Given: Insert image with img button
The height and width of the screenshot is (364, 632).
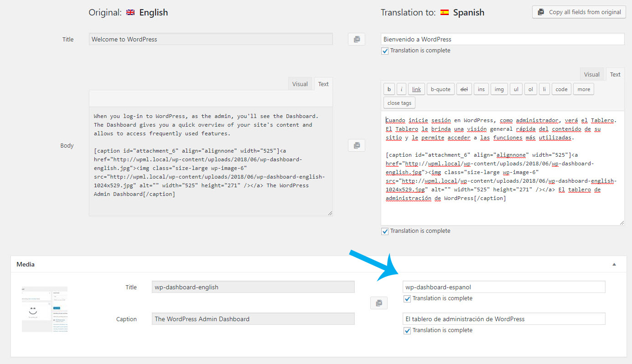Looking at the screenshot, I should coord(499,89).
